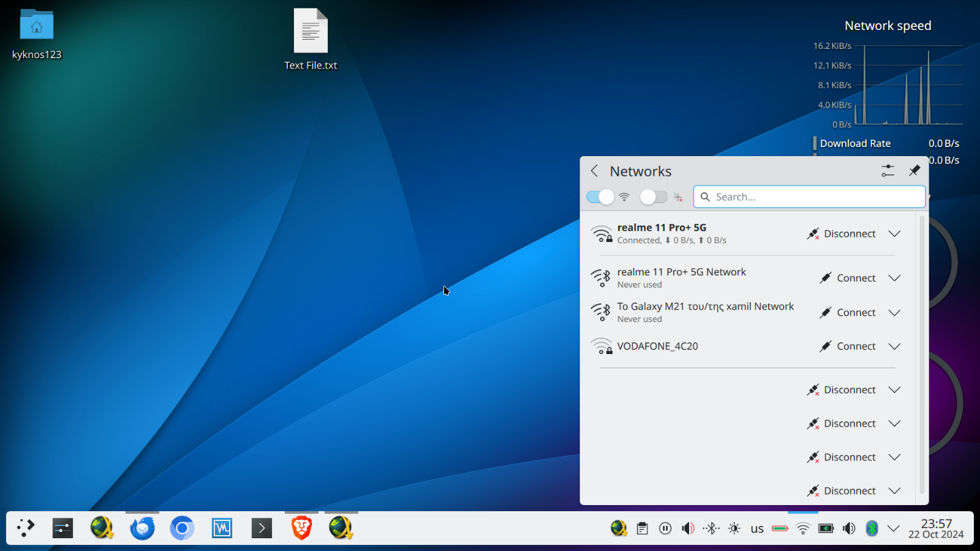Toggle the Wi-Fi switch off
The image size is (980, 551).
pos(600,197)
